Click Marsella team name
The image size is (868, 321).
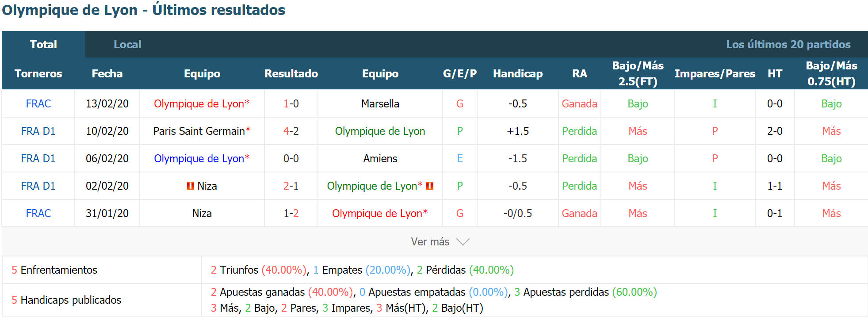(x=380, y=104)
